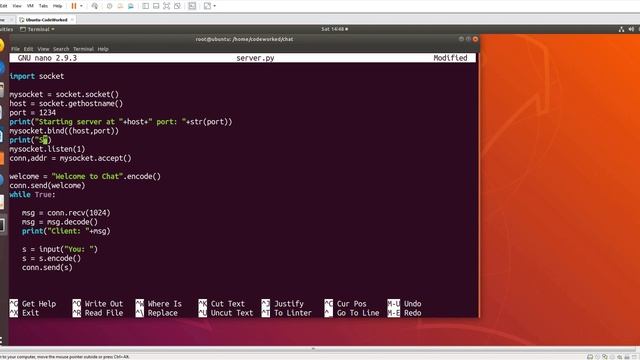The height and width of the screenshot is (360, 640).
Task: Open the snapshot manager icon
Action: click(131, 6)
